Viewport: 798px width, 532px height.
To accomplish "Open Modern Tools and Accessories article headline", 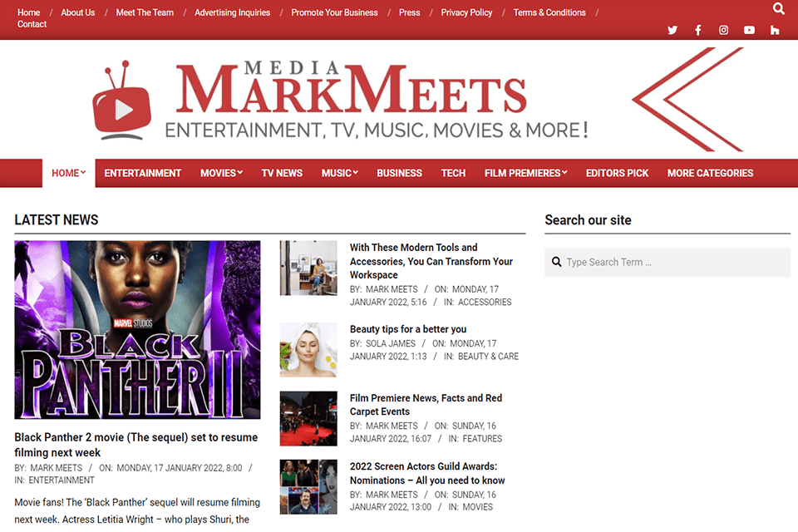I will pos(431,261).
